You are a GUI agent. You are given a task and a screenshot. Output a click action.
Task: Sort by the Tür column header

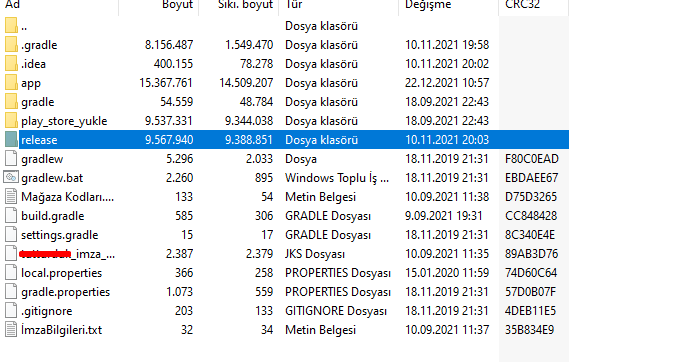[x=294, y=5]
